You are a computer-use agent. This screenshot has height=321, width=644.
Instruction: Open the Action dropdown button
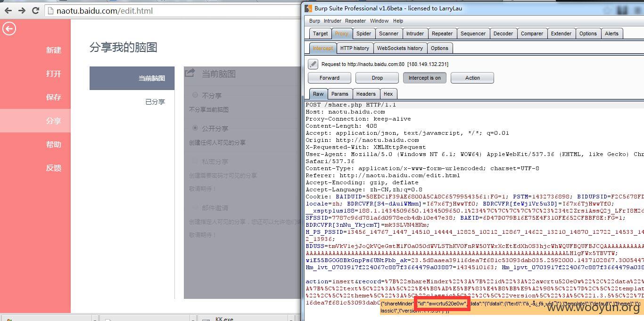point(472,78)
